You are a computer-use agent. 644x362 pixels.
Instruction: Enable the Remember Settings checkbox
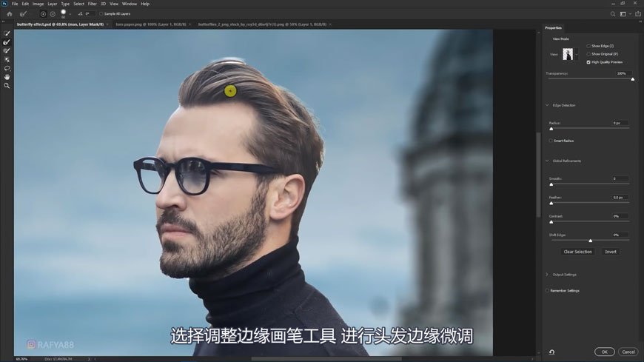click(x=548, y=290)
